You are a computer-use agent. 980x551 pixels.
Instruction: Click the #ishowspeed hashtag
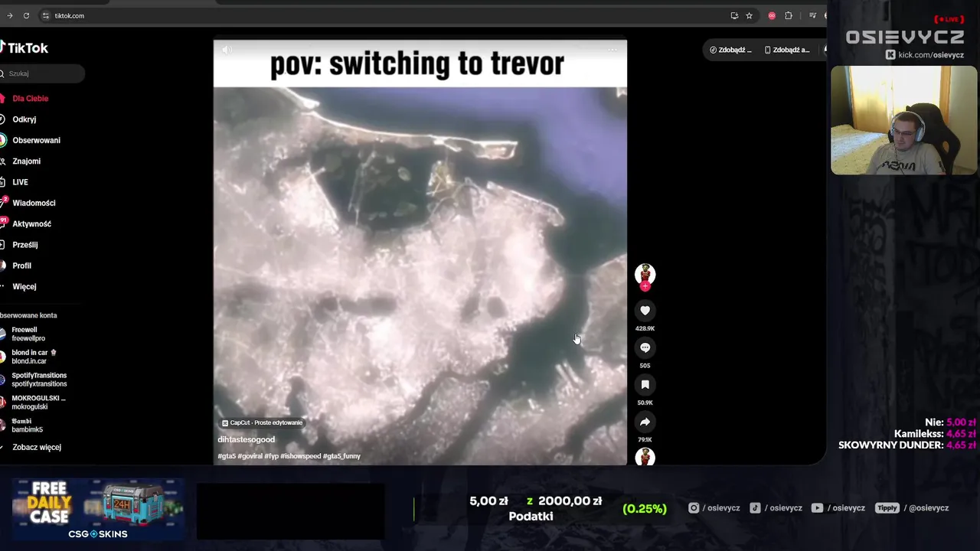click(301, 456)
